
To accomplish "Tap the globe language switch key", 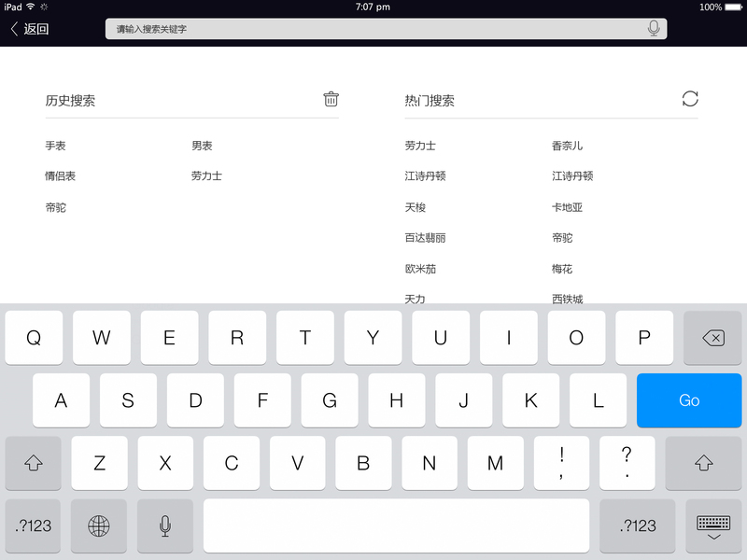I will [x=99, y=525].
